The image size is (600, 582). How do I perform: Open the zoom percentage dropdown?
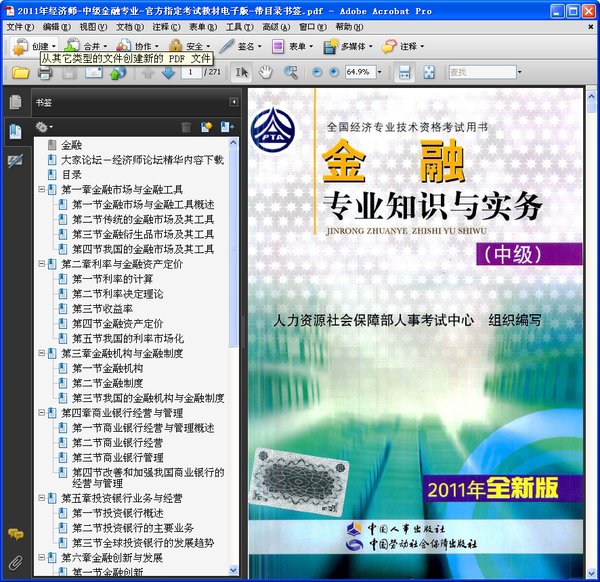378,72
